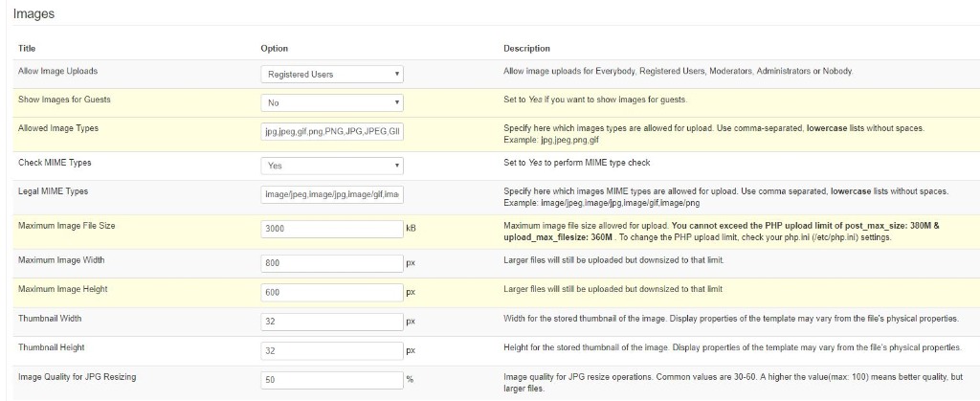
Task: Click the Thumbnail Height input box
Action: [x=332, y=351]
